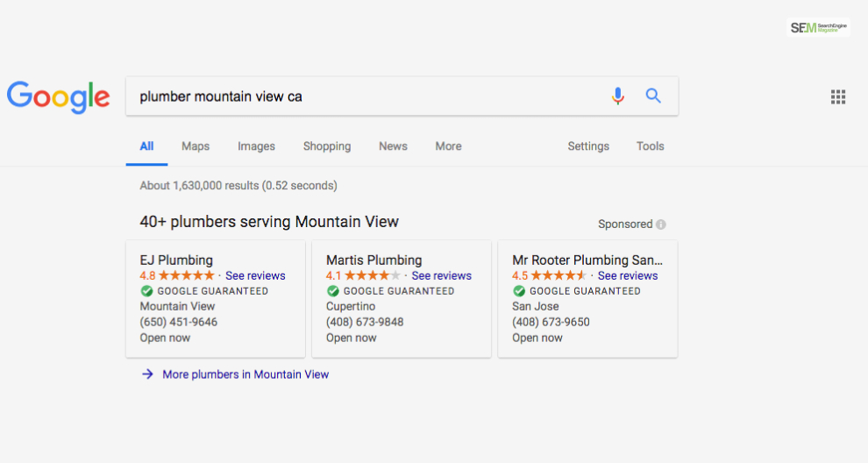The width and height of the screenshot is (868, 463).
Task: Click phone number (408) 673-9848
Action: tap(365, 323)
